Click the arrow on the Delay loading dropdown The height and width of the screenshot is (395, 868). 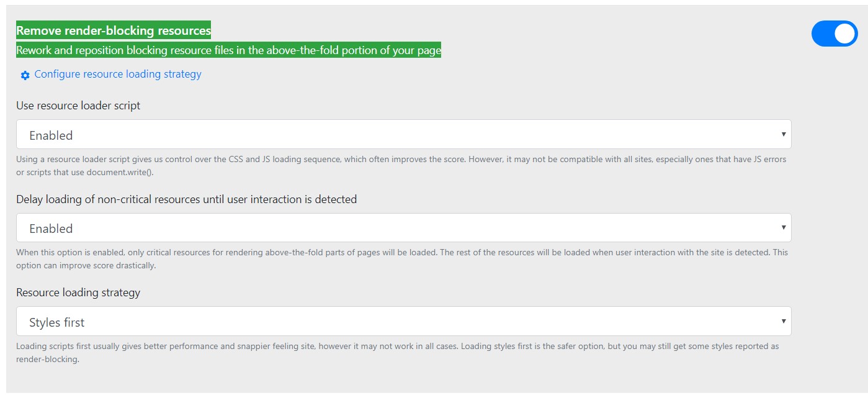(x=784, y=227)
